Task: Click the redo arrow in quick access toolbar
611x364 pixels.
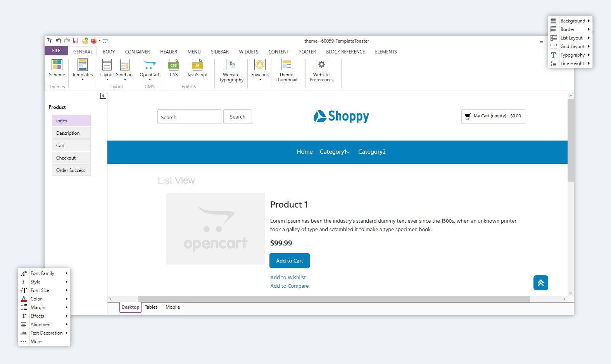Action: [67, 41]
